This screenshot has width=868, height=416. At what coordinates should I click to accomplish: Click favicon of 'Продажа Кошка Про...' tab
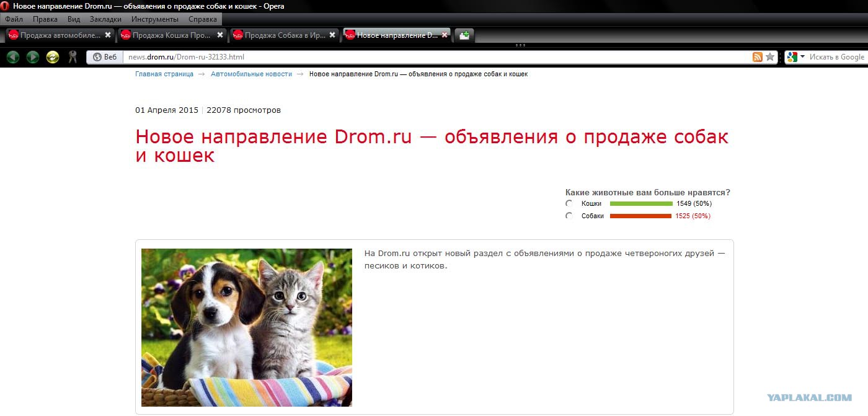(126, 35)
